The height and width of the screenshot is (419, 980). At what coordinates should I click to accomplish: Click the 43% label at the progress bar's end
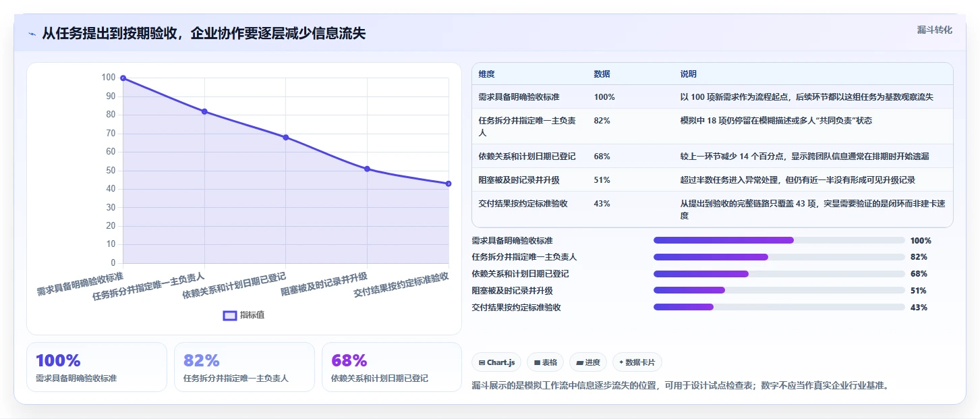pyautogui.click(x=919, y=307)
